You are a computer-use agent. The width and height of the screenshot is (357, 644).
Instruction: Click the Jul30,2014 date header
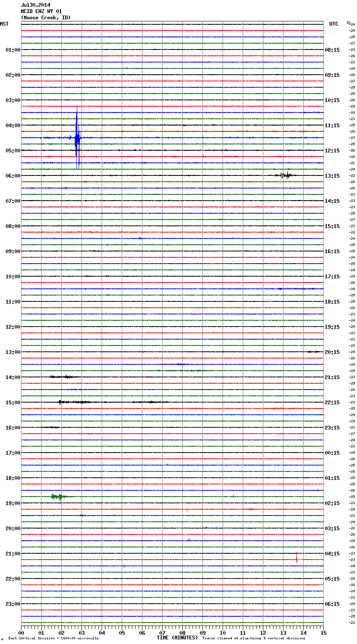coord(36,5)
